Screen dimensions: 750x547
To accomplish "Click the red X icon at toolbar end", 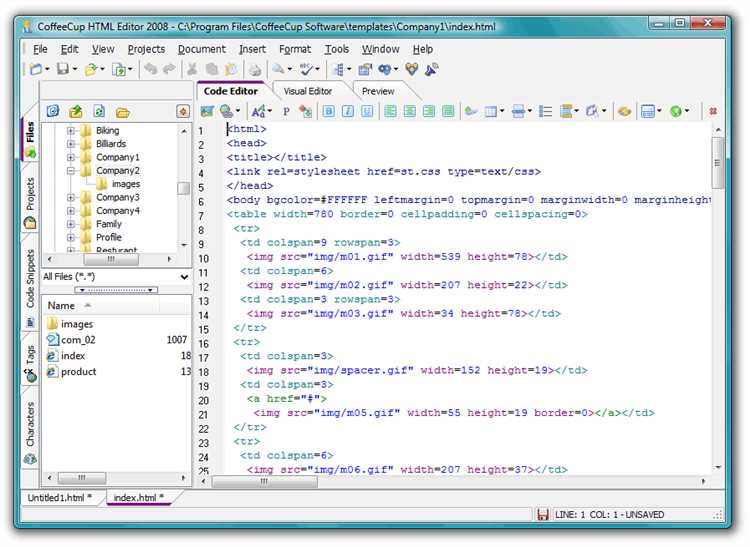I will pos(712,111).
